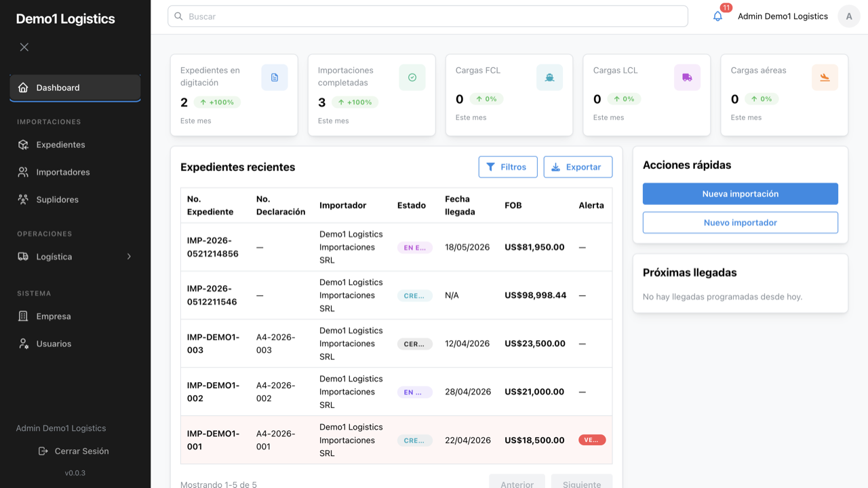Screen dimensions: 868x488
Task: Start a Nueva importación
Action: click(741, 193)
